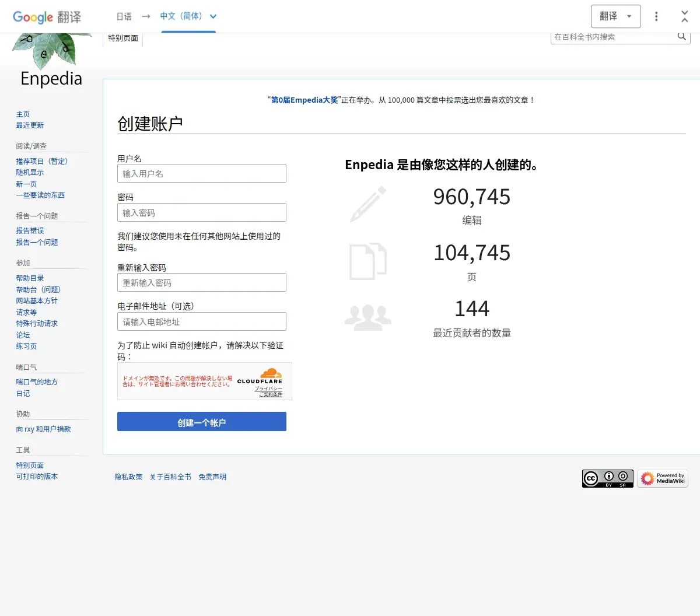Viewport: 700px width, 616px height.
Task: Open 隐私政策 footer link
Action: click(128, 477)
